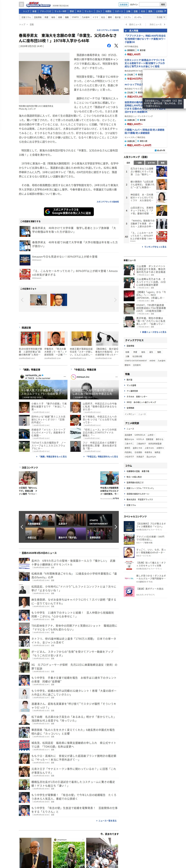Open the 野球 navigation menu item

pyautogui.click(x=72, y=11)
